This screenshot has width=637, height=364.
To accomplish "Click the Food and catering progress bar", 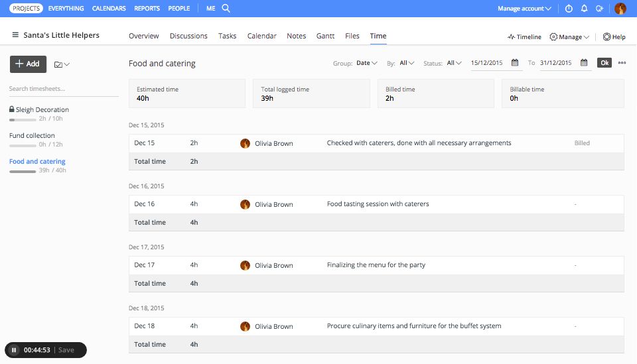I will (x=23, y=171).
